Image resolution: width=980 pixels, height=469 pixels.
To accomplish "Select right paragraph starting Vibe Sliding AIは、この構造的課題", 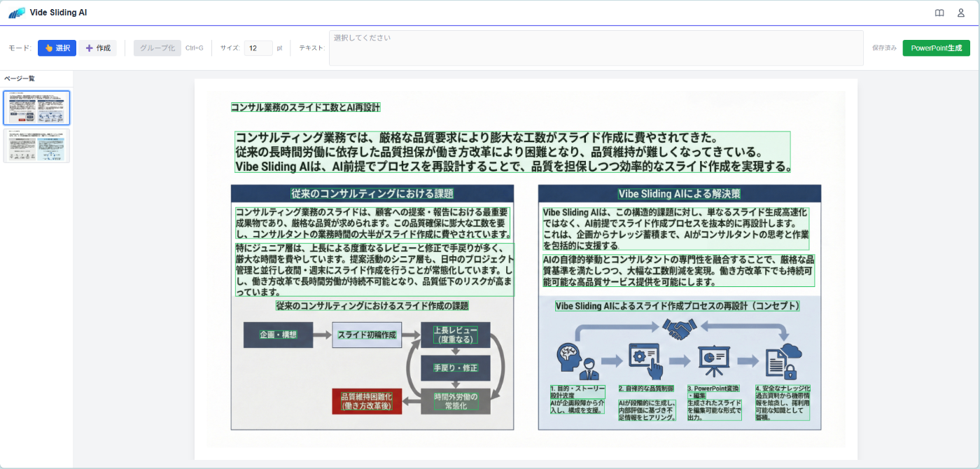I will [675, 228].
